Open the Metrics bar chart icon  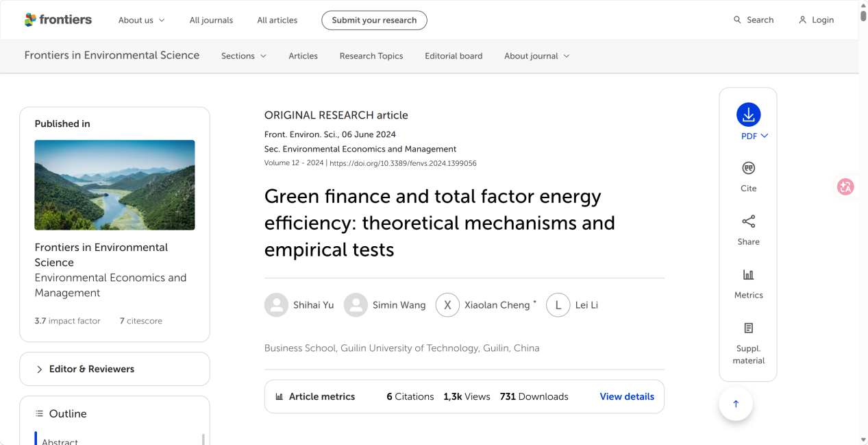pyautogui.click(x=748, y=275)
